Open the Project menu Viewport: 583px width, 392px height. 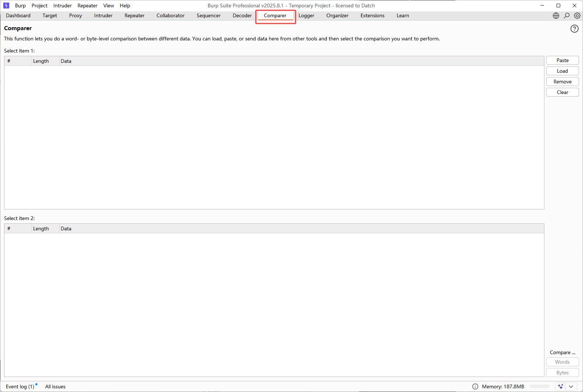coord(39,6)
